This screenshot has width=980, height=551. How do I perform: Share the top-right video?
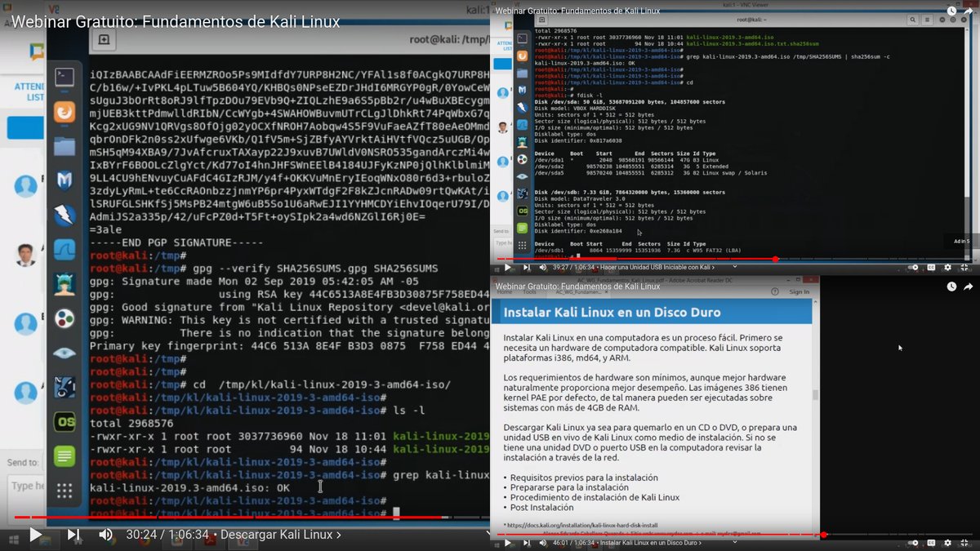coord(968,11)
